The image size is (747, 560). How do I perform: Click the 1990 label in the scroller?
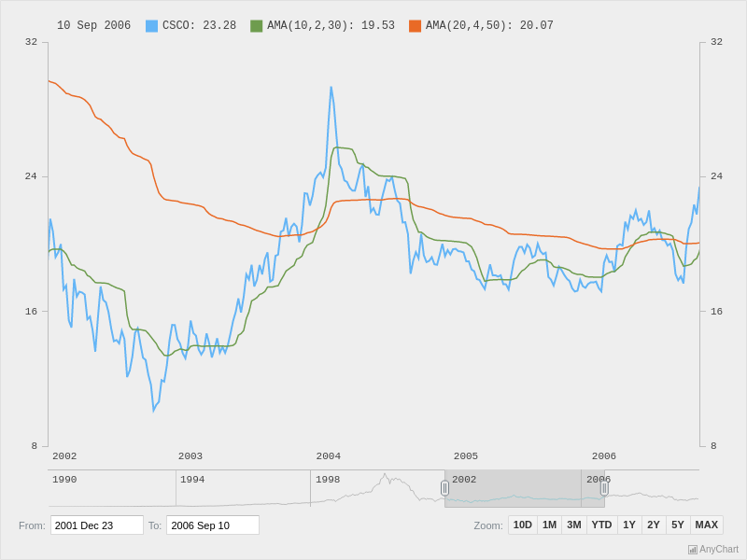[64, 480]
